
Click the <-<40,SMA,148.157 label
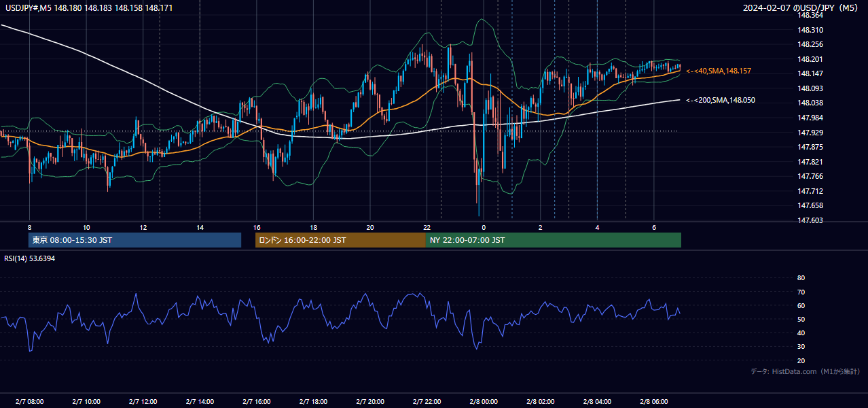point(719,71)
